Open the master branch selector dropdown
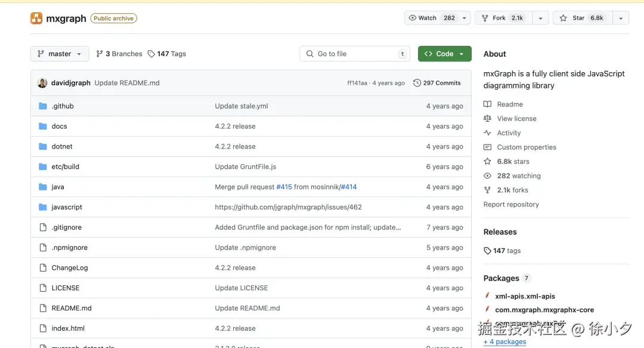This screenshot has width=644, height=348. pos(60,54)
